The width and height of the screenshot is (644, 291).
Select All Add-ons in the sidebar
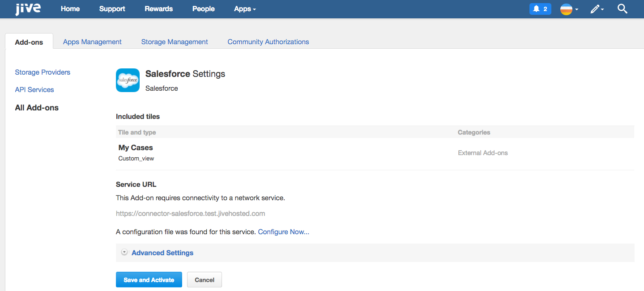pos(37,108)
